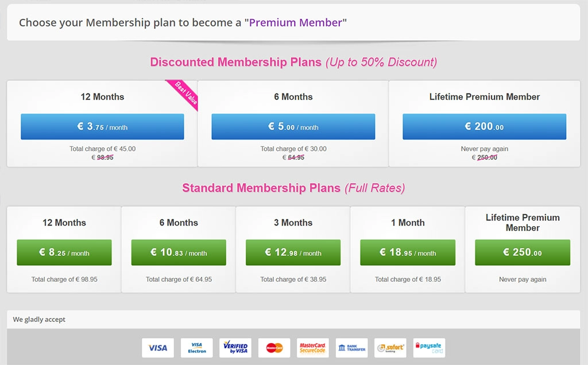Viewport: 588px width, 365px height.
Task: Click the crossed-out € 98.95 original price
Action: point(102,157)
